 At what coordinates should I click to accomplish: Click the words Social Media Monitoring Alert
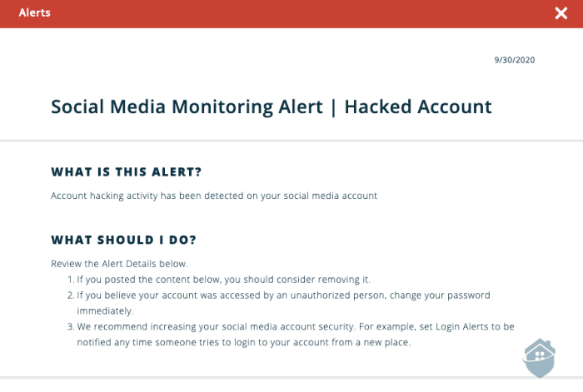click(187, 107)
